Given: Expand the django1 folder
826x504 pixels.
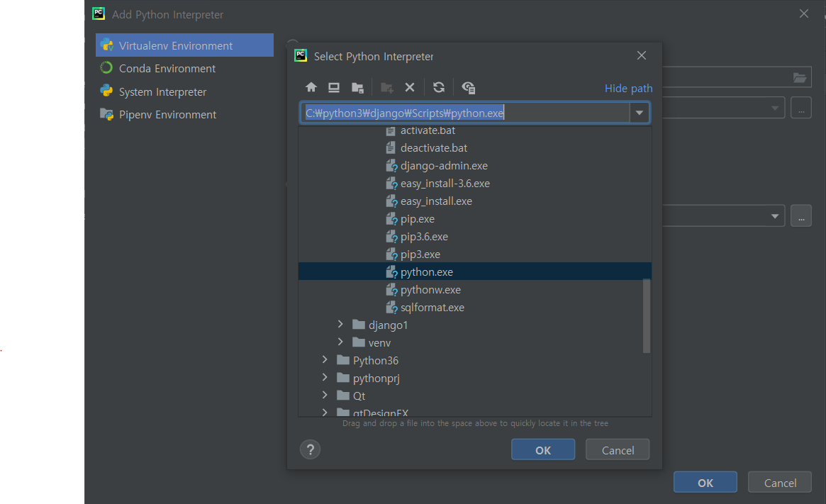Looking at the screenshot, I should pos(340,325).
